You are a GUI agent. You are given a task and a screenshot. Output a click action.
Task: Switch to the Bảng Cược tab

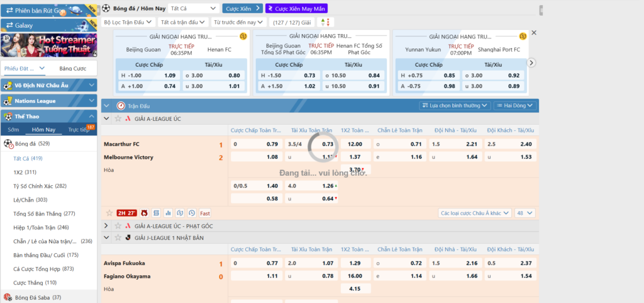[x=72, y=68]
